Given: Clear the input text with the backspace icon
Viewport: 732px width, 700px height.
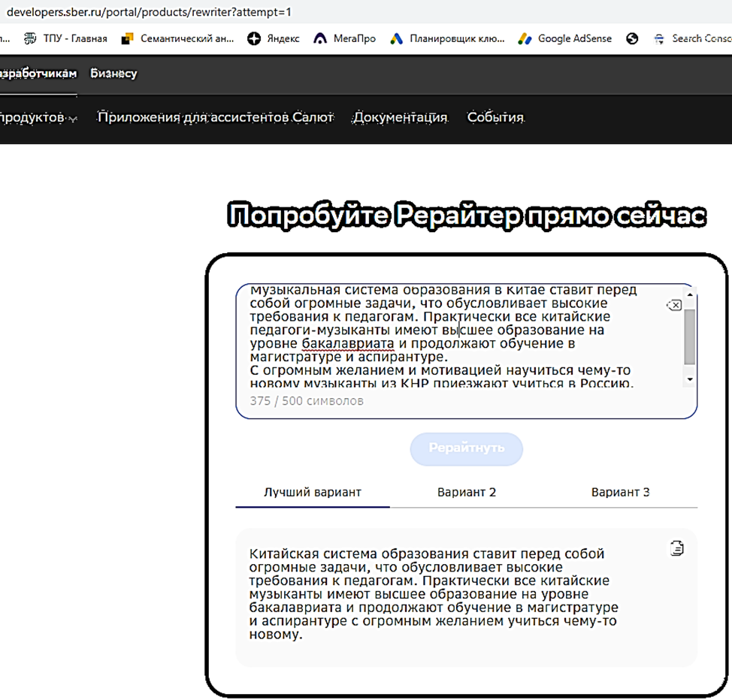Looking at the screenshot, I should (x=674, y=304).
